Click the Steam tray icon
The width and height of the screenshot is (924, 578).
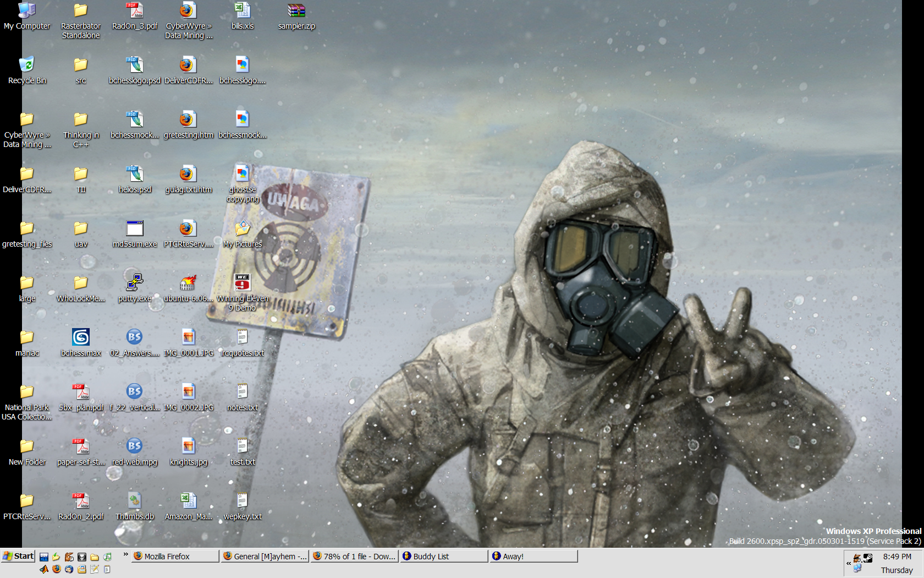868,558
